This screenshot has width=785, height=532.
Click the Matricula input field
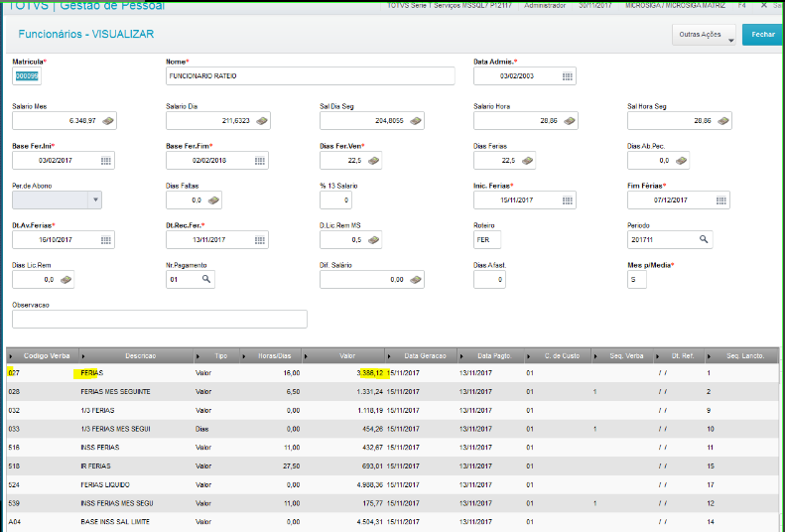click(27, 76)
